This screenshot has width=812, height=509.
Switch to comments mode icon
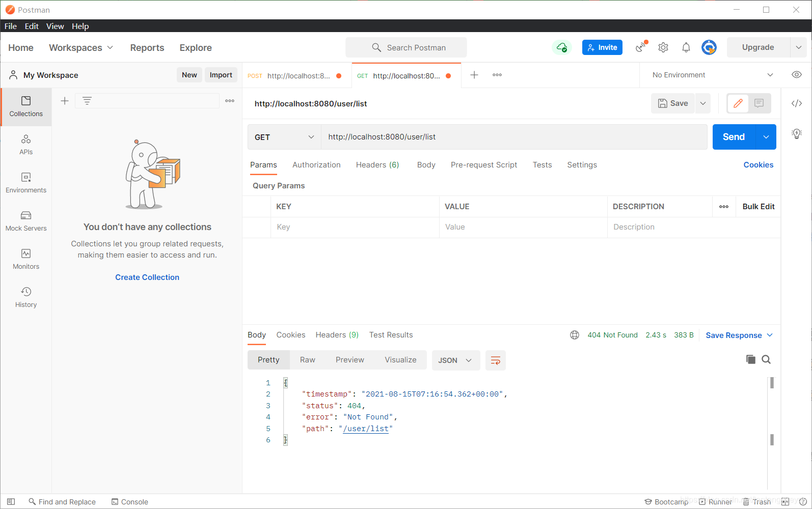coord(759,103)
